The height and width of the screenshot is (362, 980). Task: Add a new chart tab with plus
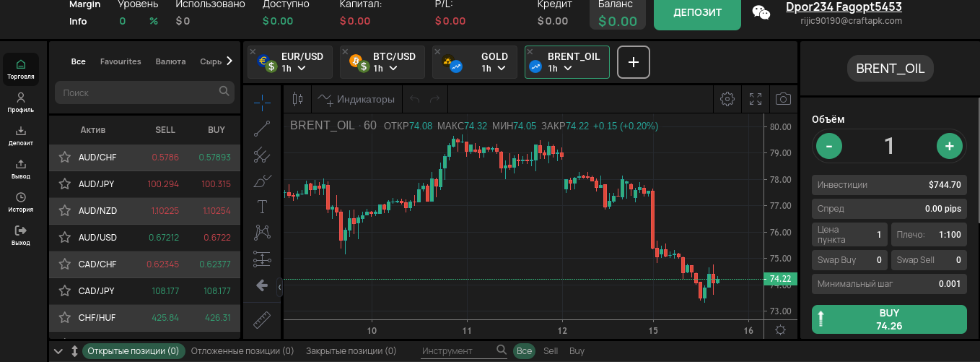634,62
